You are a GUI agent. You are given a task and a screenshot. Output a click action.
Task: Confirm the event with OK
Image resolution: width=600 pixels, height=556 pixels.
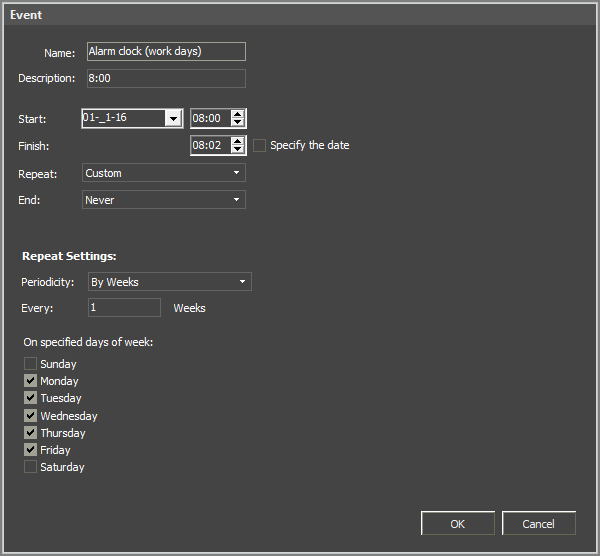point(458,523)
